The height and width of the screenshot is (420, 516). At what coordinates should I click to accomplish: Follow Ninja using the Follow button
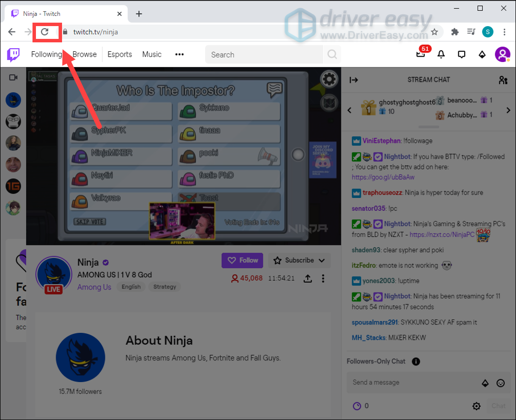(242, 260)
